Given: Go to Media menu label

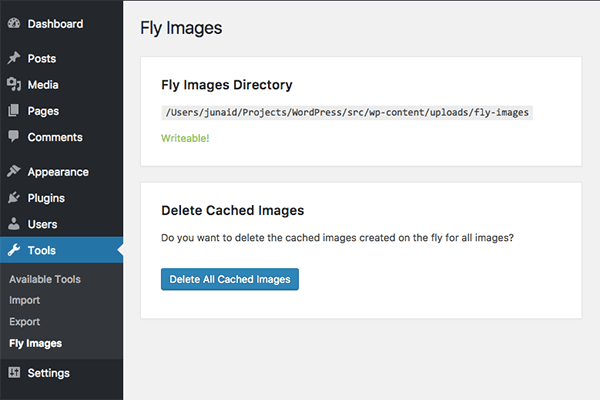Looking at the screenshot, I should pyautogui.click(x=43, y=85).
